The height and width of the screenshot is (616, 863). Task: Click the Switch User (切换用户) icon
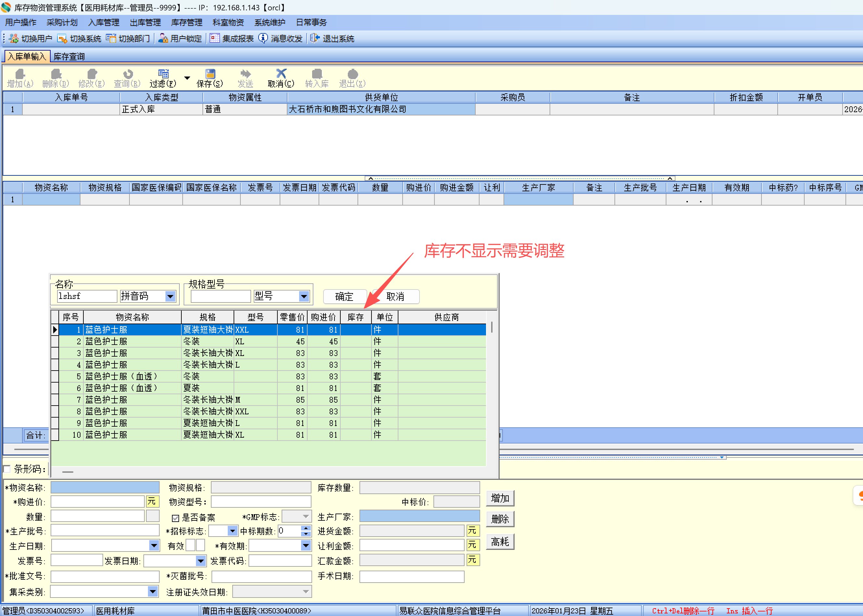(x=14, y=38)
